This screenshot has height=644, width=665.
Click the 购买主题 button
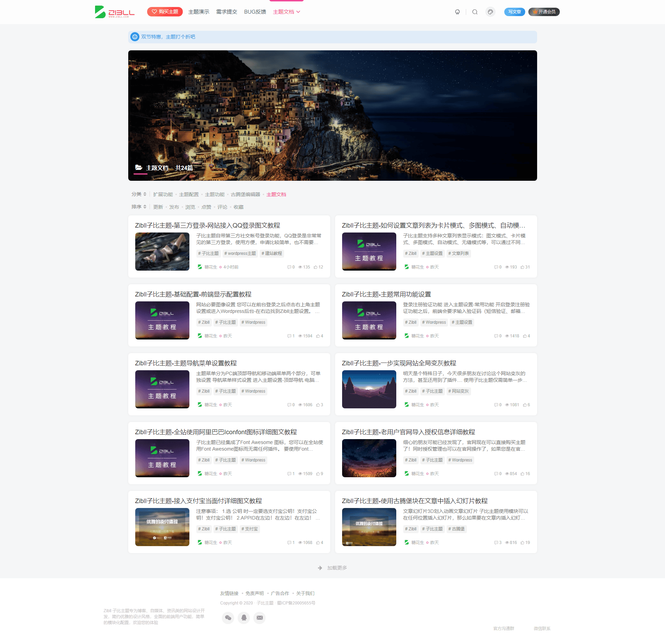click(x=165, y=12)
